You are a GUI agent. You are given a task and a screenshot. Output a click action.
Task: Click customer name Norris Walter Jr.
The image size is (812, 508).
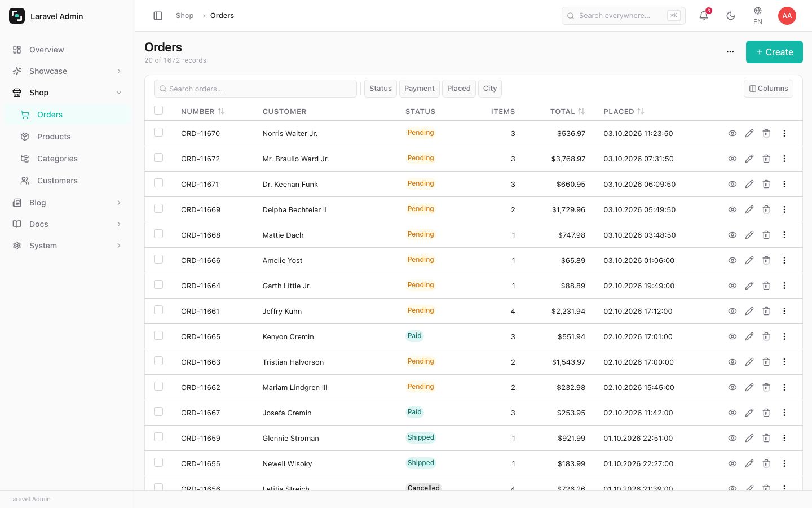(290, 134)
